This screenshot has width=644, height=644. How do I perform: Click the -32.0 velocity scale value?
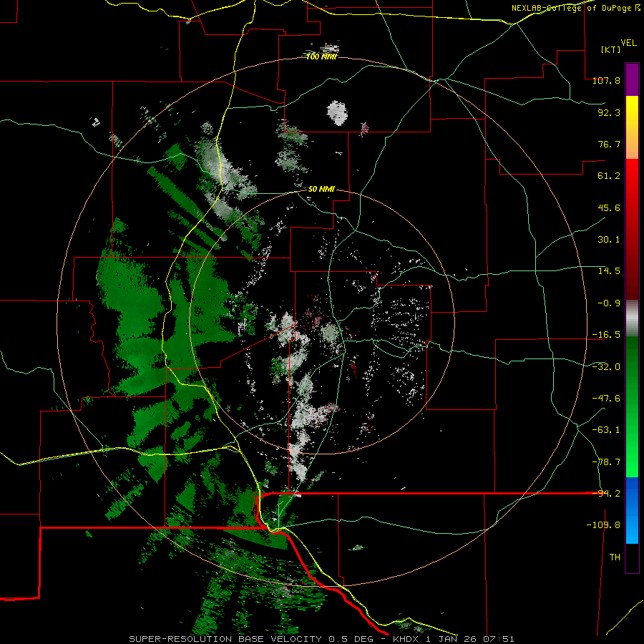[x=606, y=367]
